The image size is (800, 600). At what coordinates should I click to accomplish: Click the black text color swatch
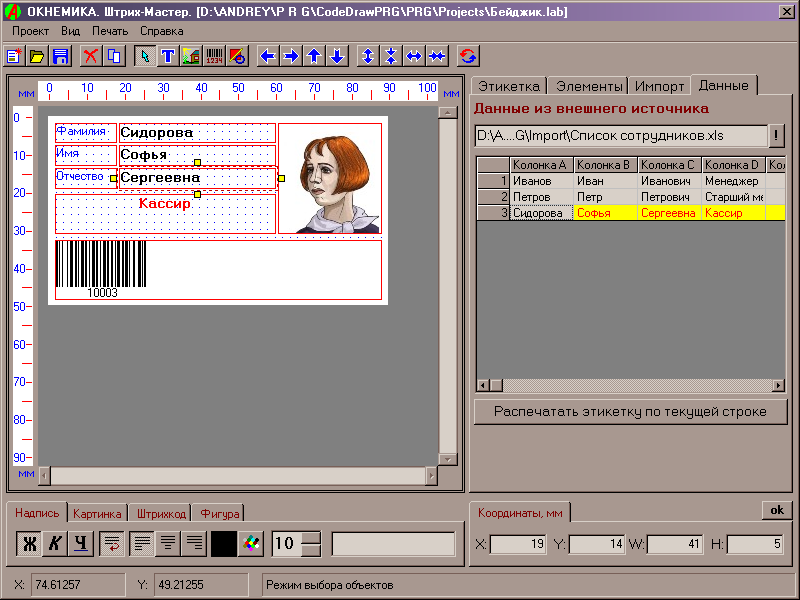coord(223,544)
